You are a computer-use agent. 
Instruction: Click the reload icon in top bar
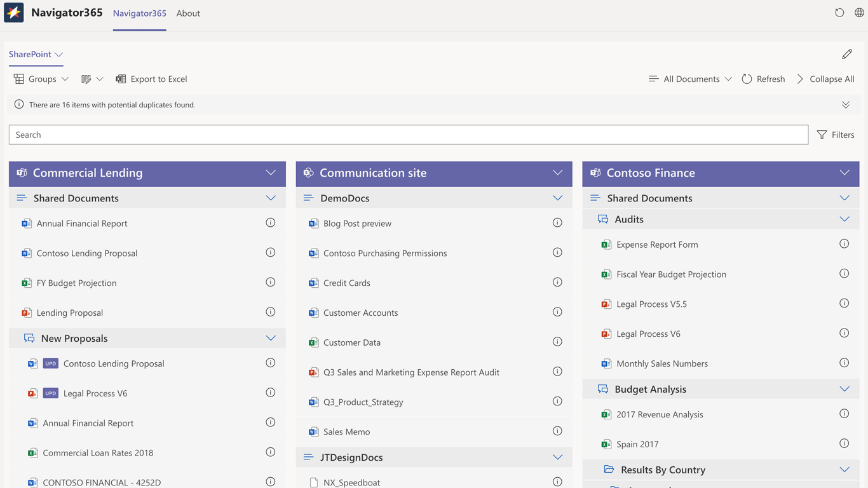click(839, 13)
